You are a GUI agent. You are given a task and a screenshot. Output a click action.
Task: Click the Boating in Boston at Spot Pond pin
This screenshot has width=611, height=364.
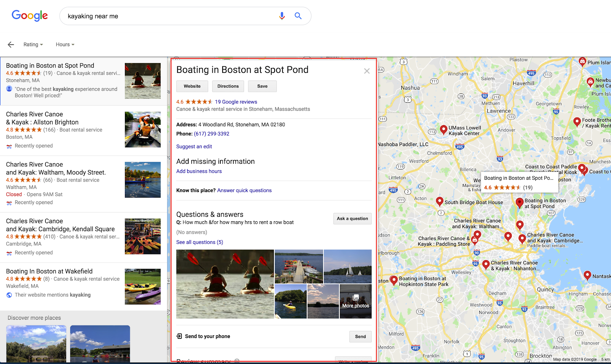tap(519, 203)
